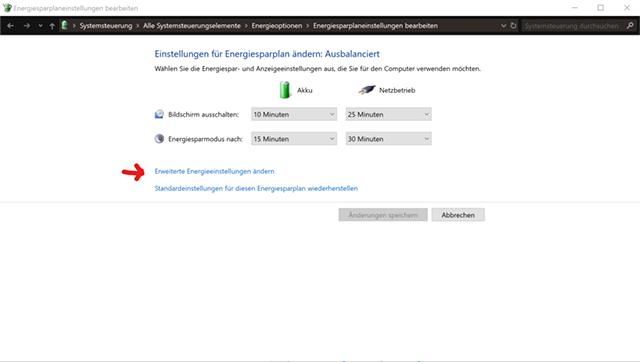Click the green Akku battery icon
This screenshot has width=640, height=362.
[284, 90]
